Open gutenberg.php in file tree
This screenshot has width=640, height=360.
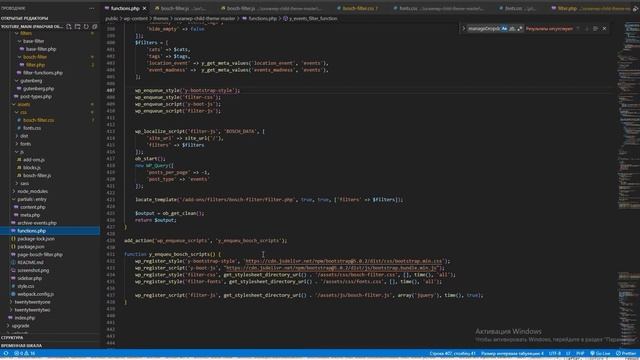click(36, 89)
